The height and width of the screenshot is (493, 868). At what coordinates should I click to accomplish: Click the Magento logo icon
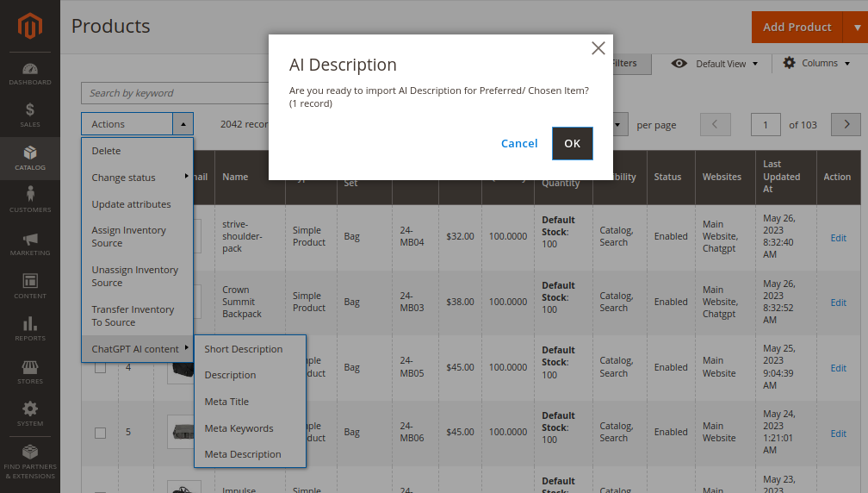(30, 26)
